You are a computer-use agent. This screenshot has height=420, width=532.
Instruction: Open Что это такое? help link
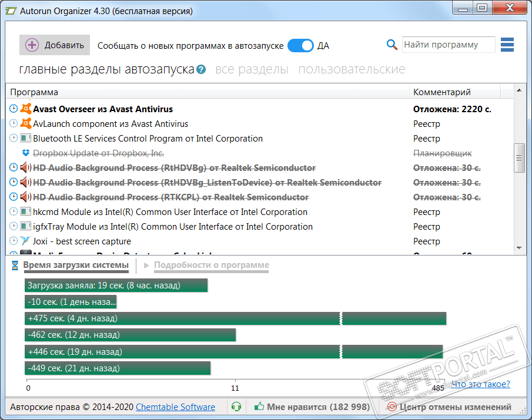pyautogui.click(x=481, y=384)
